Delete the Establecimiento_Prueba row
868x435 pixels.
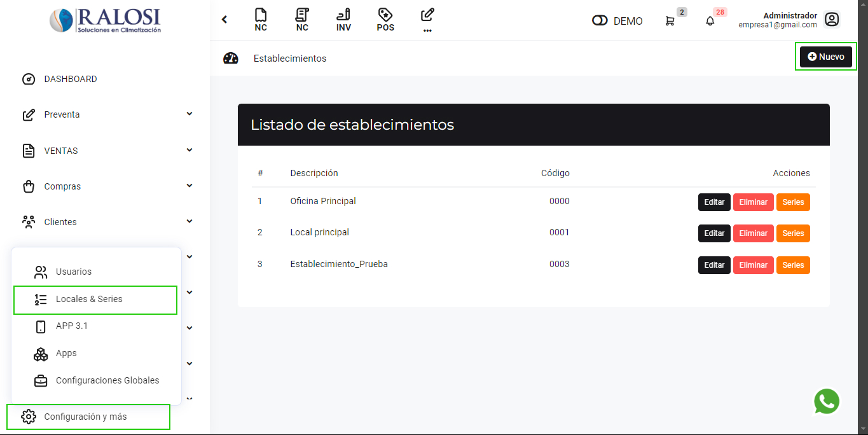753,265
